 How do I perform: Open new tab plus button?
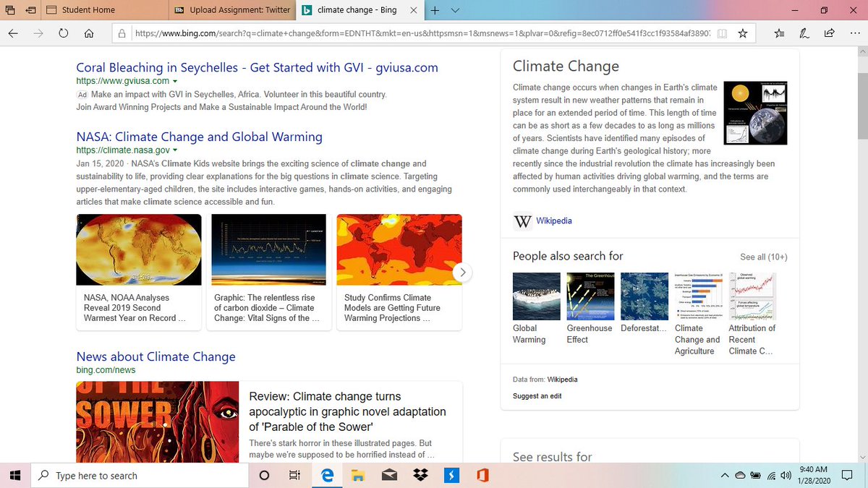[x=435, y=10]
